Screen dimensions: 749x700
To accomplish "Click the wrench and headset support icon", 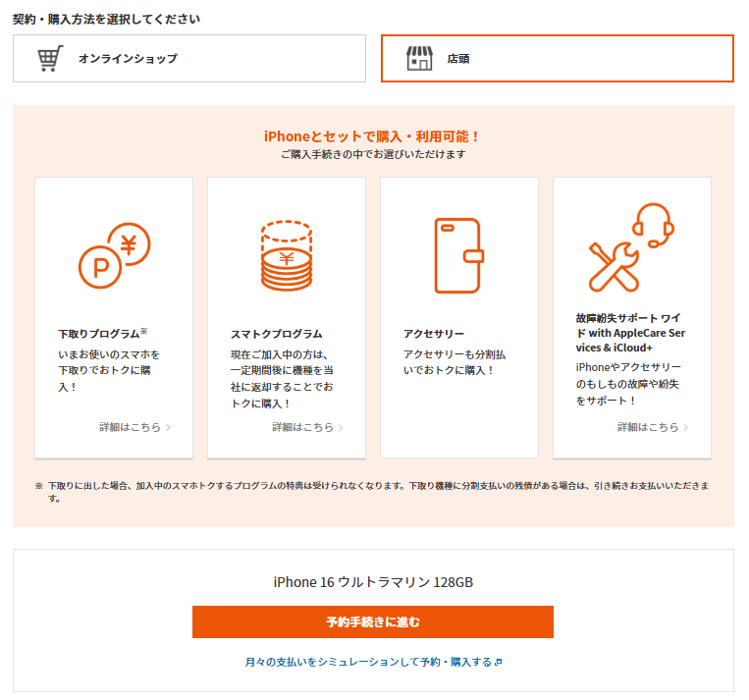I will click(631, 247).
